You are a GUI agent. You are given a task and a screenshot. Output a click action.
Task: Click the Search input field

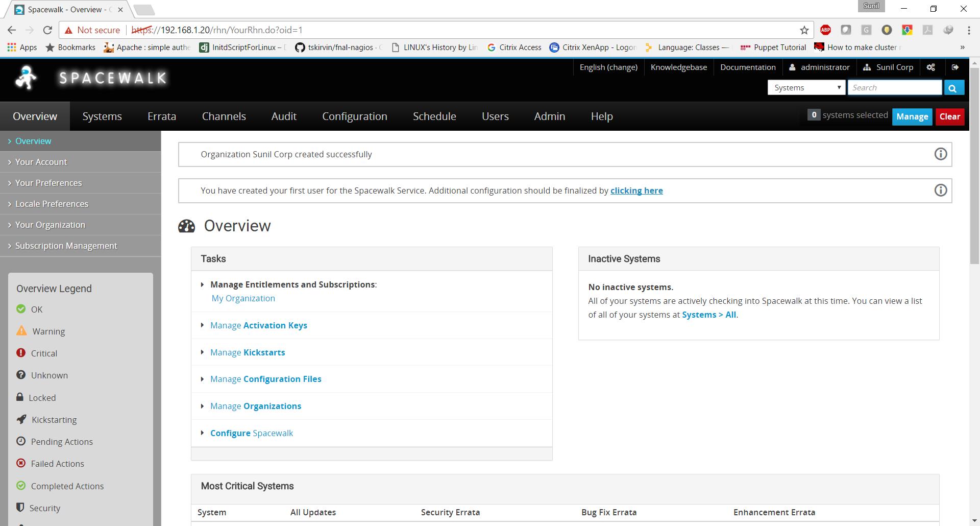(895, 88)
